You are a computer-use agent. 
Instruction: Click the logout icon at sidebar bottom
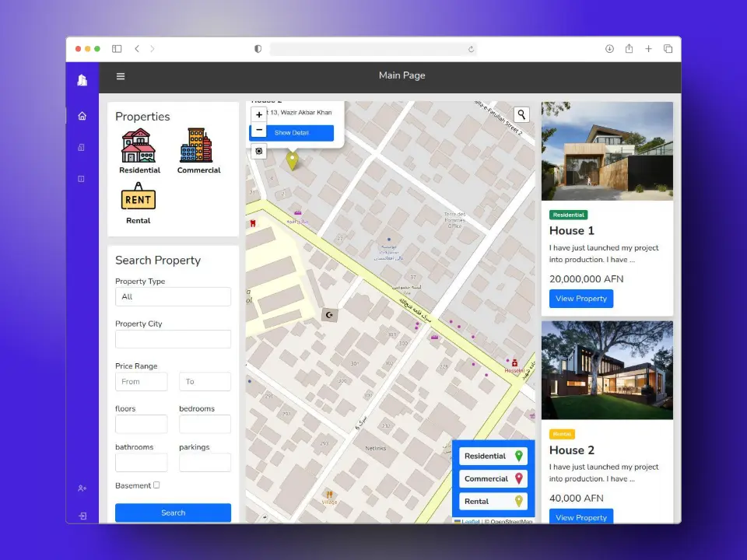tap(82, 516)
